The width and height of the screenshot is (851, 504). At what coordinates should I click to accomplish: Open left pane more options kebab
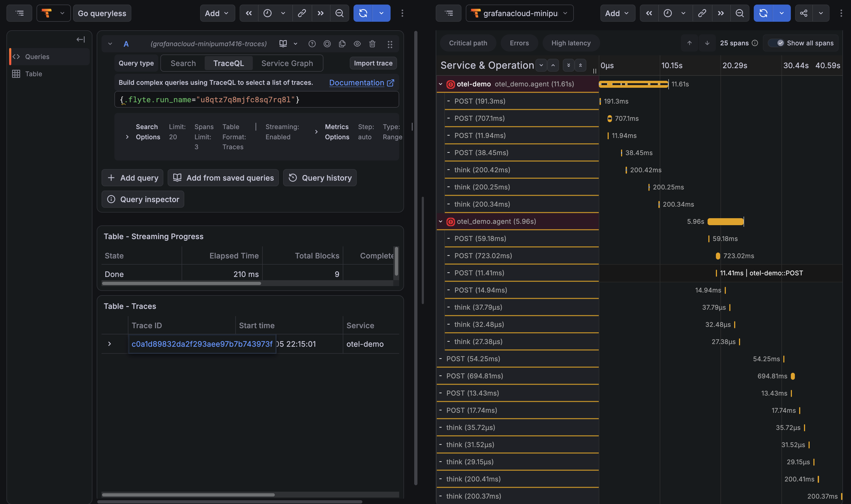tap(402, 13)
